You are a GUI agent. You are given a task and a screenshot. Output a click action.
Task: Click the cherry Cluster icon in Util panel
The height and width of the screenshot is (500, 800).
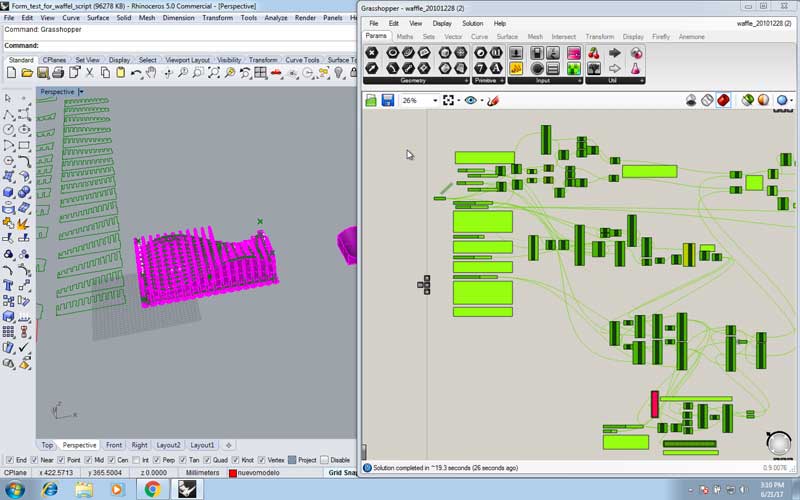pyautogui.click(x=594, y=53)
